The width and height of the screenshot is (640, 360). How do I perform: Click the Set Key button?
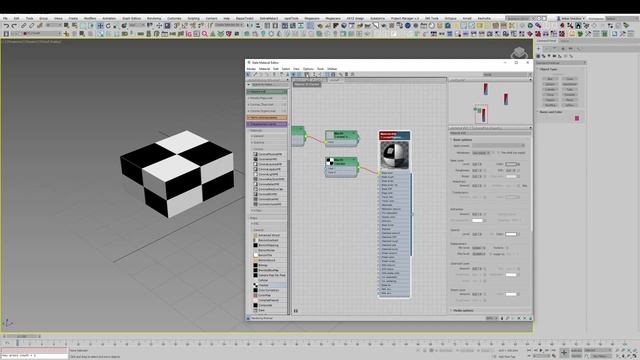coord(577,356)
